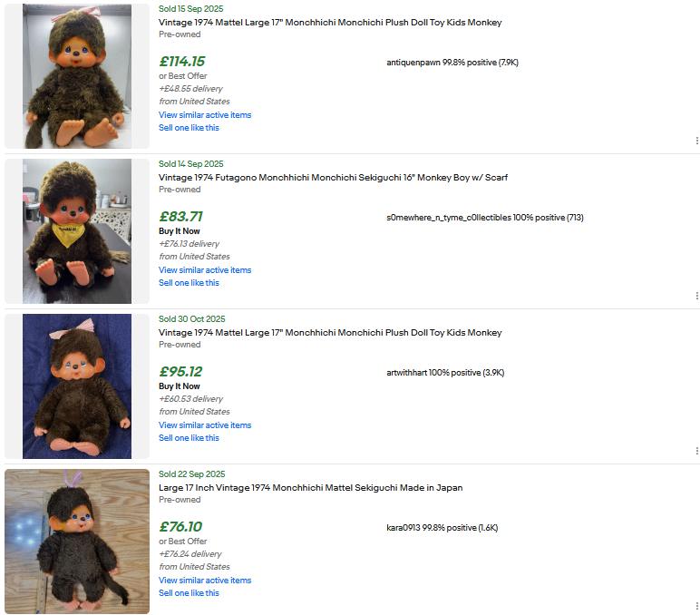
Task: Click 'Sell one like this' under £83.71 item
Action: (189, 283)
